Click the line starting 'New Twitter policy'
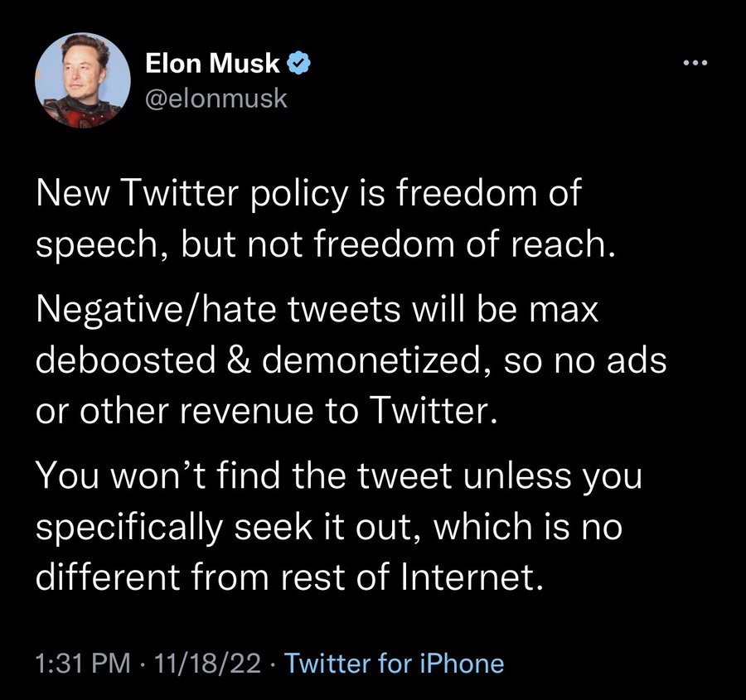 [x=309, y=194]
